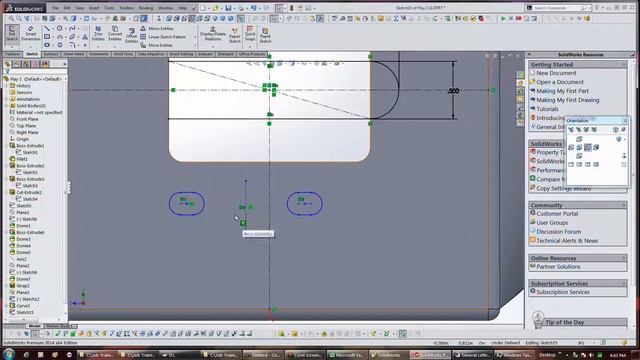Open the Edit menu

pyautogui.click(x=67, y=8)
